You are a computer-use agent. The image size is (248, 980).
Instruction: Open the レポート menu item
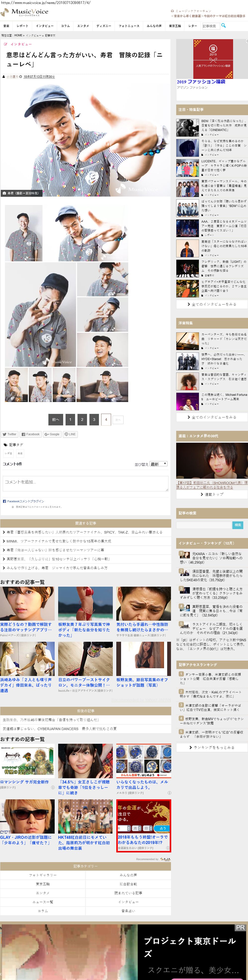(x=22, y=26)
